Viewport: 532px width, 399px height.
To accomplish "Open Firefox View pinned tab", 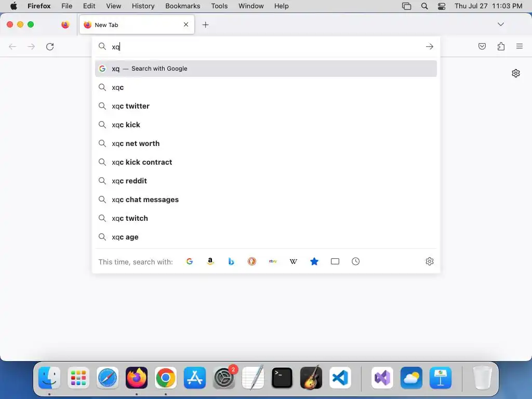I will (65, 24).
